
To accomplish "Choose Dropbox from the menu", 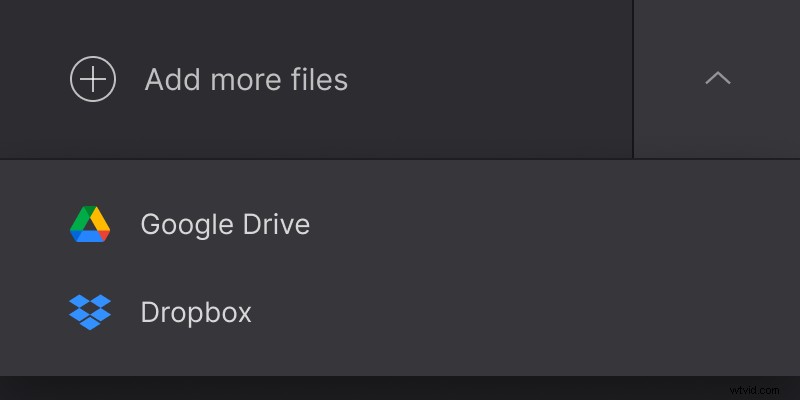I will click(195, 312).
